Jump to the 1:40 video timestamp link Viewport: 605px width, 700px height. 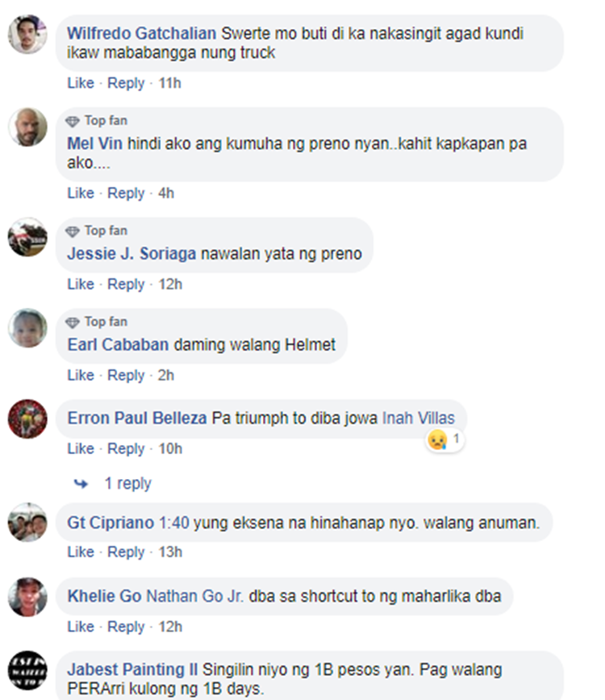(174, 523)
